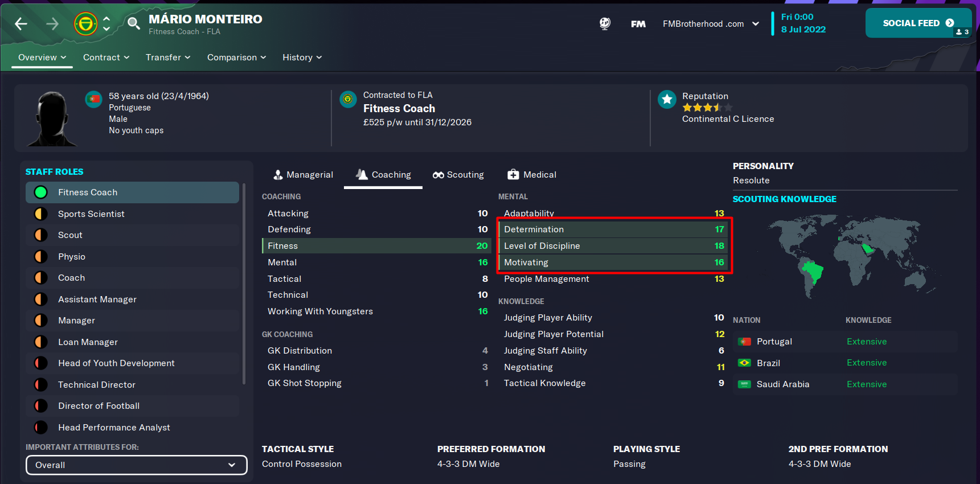Click the FM logo icon
Screen dimensions: 980x484
pyautogui.click(x=638, y=24)
